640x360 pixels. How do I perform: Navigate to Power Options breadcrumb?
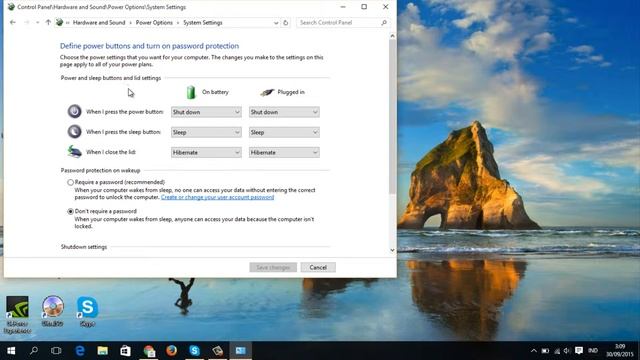coord(154,22)
